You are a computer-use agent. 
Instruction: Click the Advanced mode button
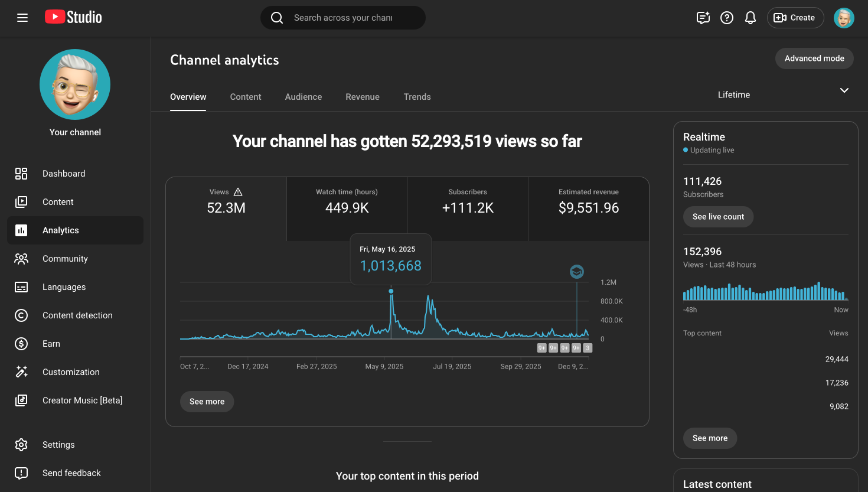(814, 58)
